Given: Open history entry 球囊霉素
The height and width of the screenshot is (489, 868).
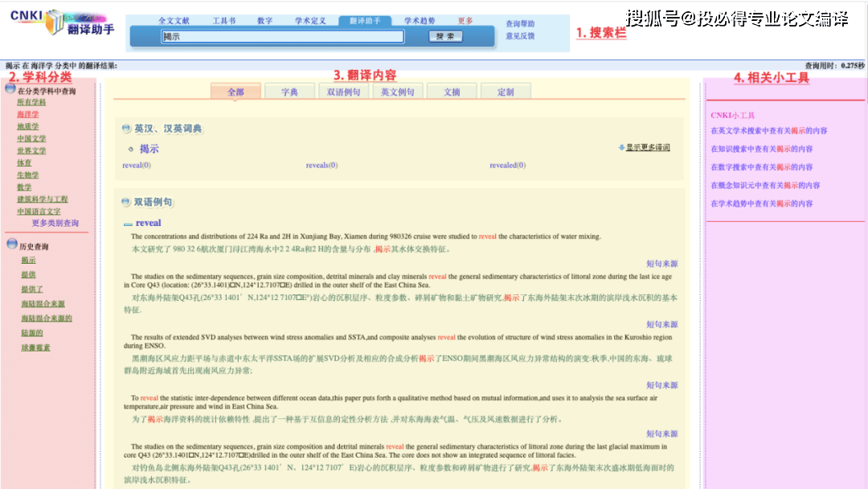Looking at the screenshot, I should [35, 347].
